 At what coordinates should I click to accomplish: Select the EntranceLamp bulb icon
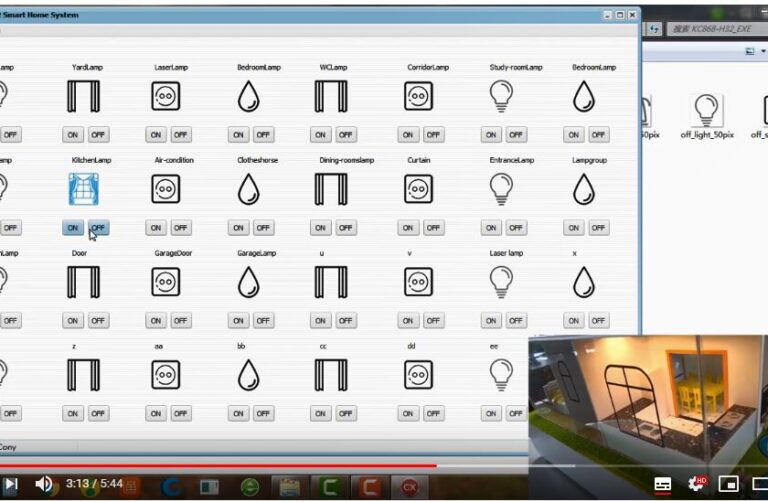click(x=501, y=189)
